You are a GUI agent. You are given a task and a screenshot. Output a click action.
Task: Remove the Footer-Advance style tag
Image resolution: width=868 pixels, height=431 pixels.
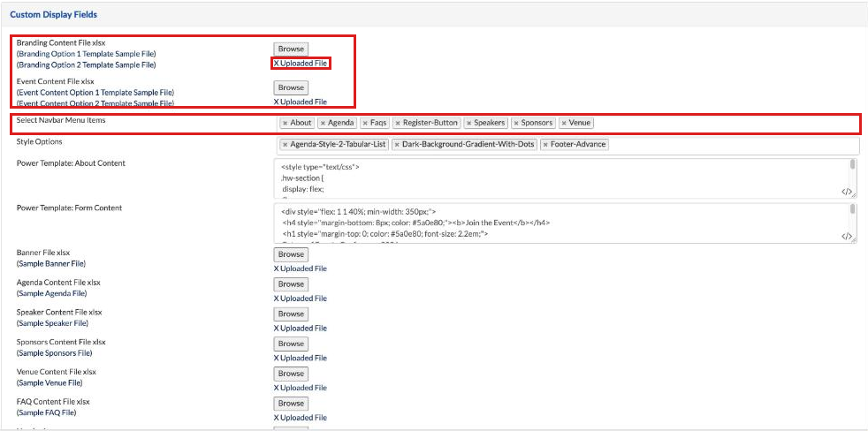pyautogui.click(x=544, y=145)
